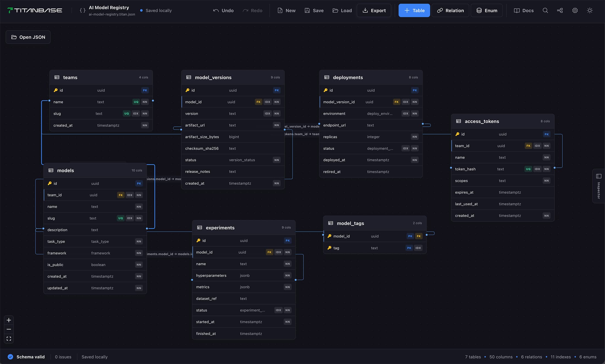Select the artifact_size_bytes column row
This screenshot has width=605, height=364.
pos(233,137)
